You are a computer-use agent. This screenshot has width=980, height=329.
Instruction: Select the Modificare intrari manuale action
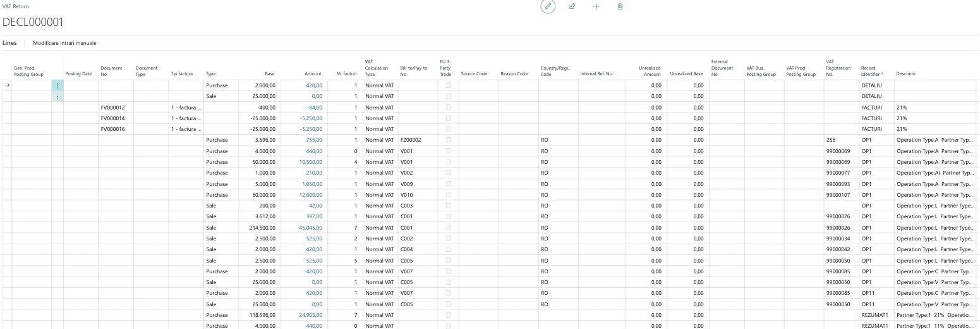65,42
